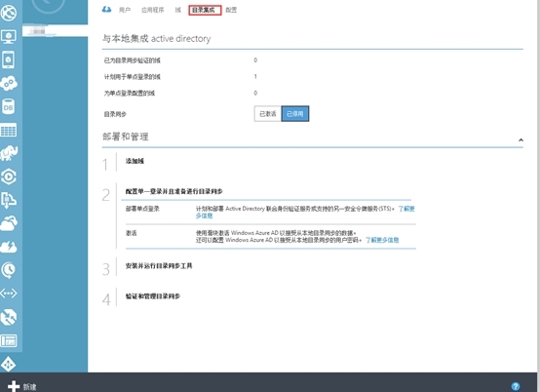Image resolution: width=540 pixels, height=392 pixels.
Task: Open Visual Studio Online cloud icon
Action: 9,223
